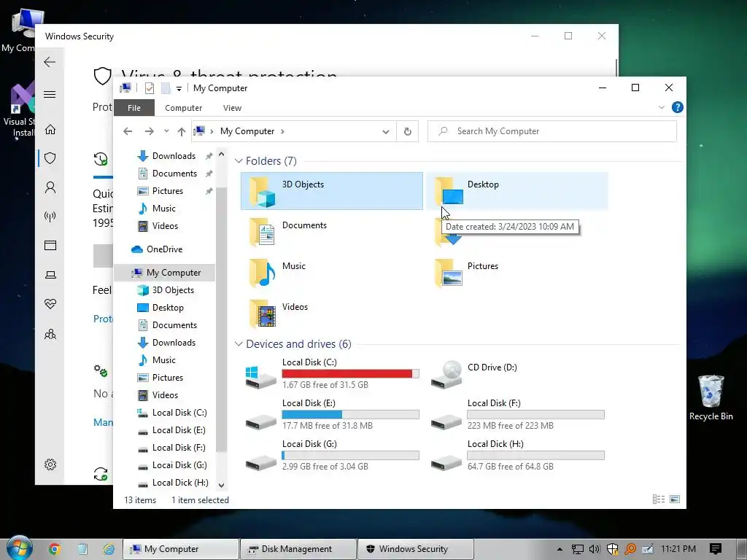Open Action Center notifications icon
The height and width of the screenshot is (560, 747).
(x=716, y=549)
